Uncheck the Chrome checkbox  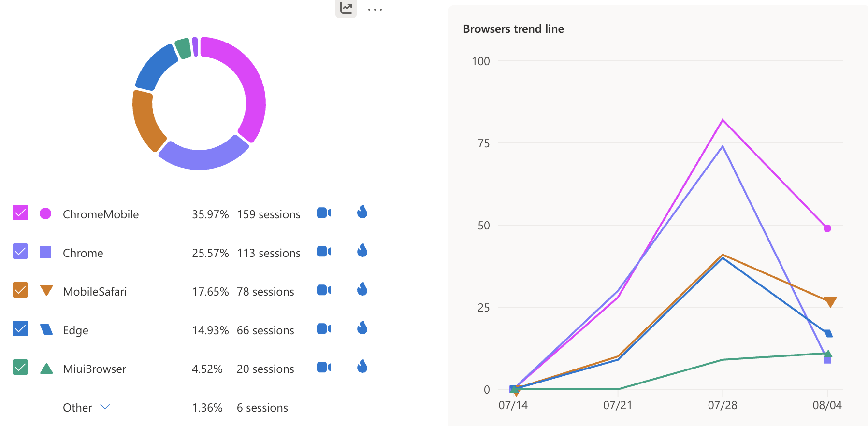tap(20, 251)
